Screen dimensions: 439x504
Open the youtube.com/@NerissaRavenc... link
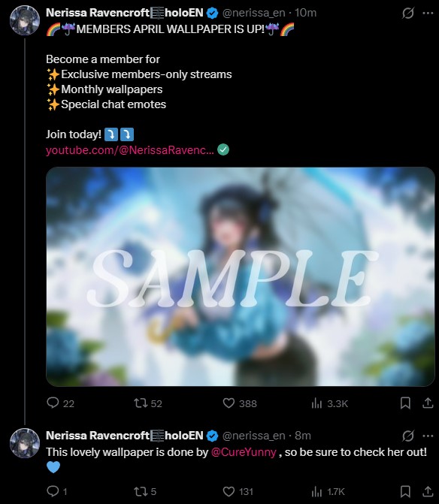pyautogui.click(x=129, y=150)
